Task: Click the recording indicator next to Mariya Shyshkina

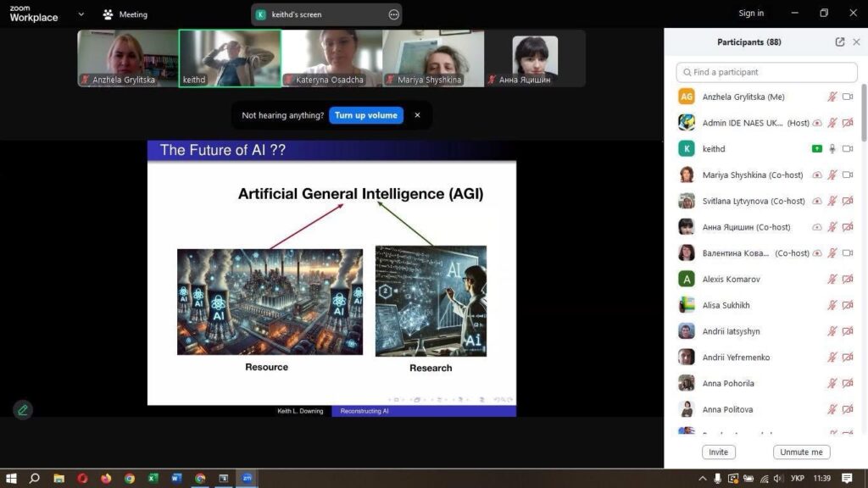Action: point(817,175)
